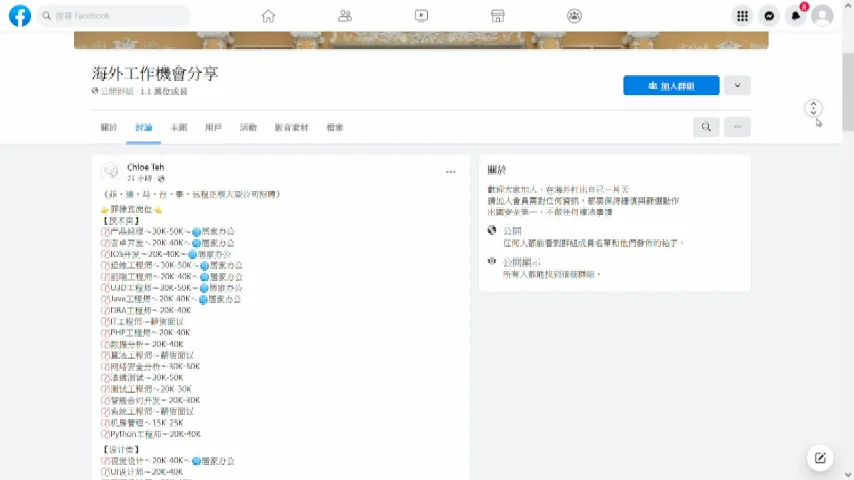854x480 pixels.
Task: Click the Facebook logo
Action: pyautogui.click(x=20, y=16)
